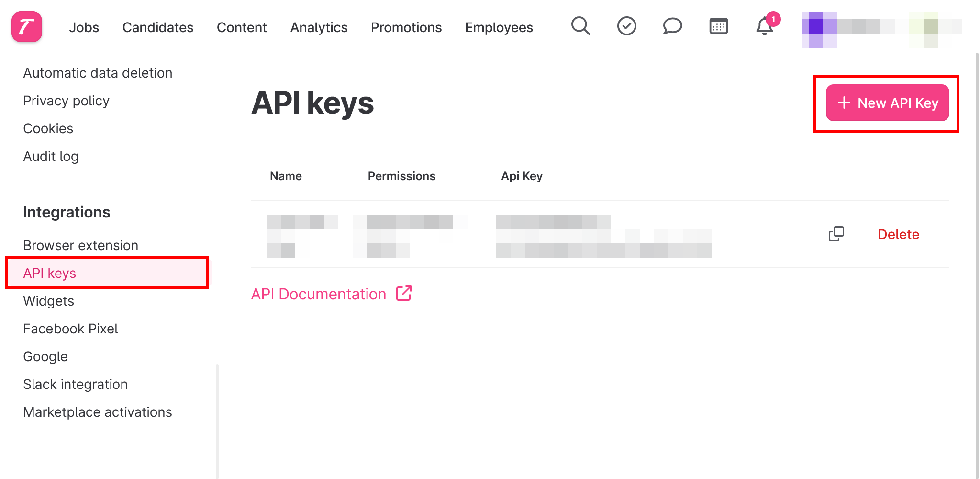
Task: Open Slack integration settings
Action: click(76, 384)
